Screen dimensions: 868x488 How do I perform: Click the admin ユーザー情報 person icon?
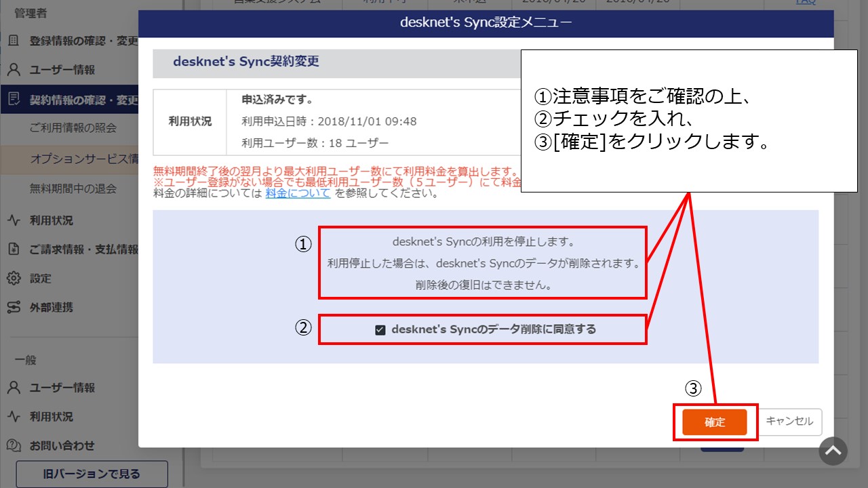13,70
